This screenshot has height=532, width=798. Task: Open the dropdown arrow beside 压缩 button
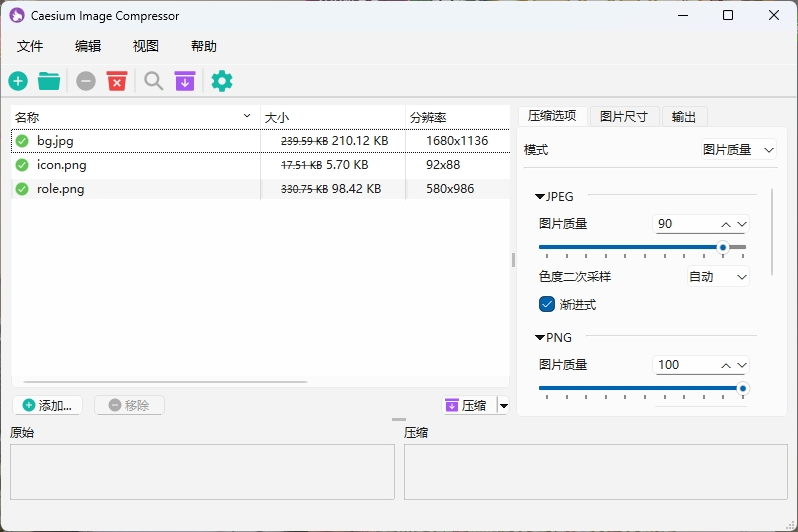click(503, 406)
